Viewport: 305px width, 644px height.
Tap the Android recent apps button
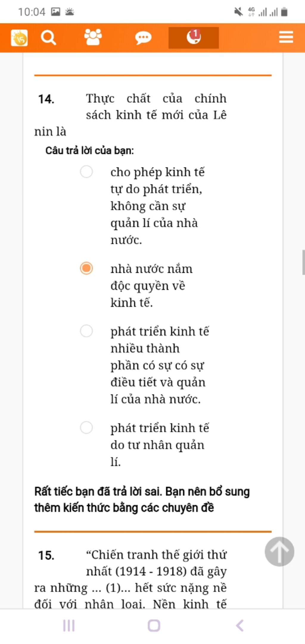coord(69,626)
